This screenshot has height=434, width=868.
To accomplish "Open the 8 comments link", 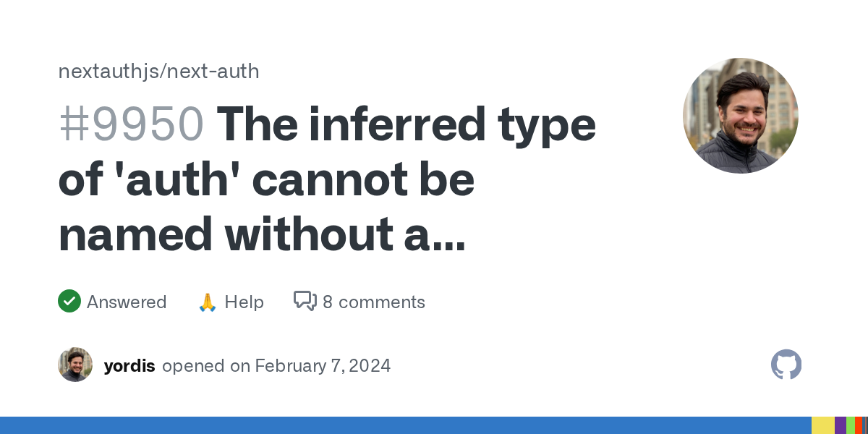I will [x=374, y=302].
